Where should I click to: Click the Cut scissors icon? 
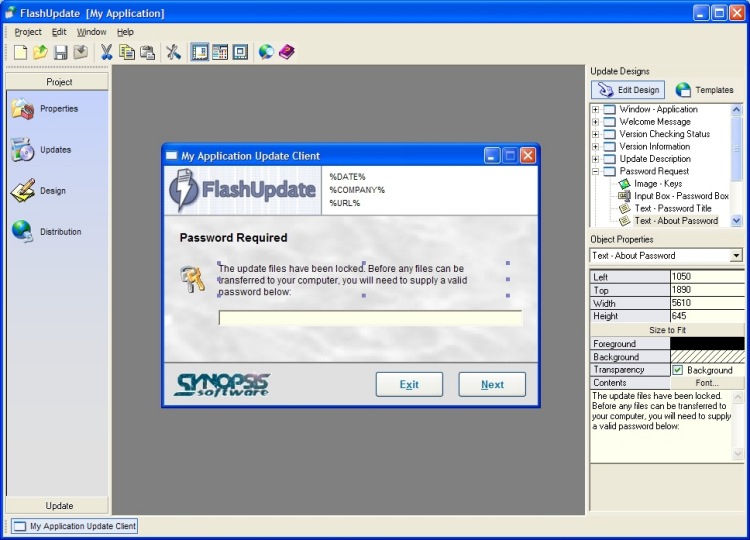click(x=106, y=52)
